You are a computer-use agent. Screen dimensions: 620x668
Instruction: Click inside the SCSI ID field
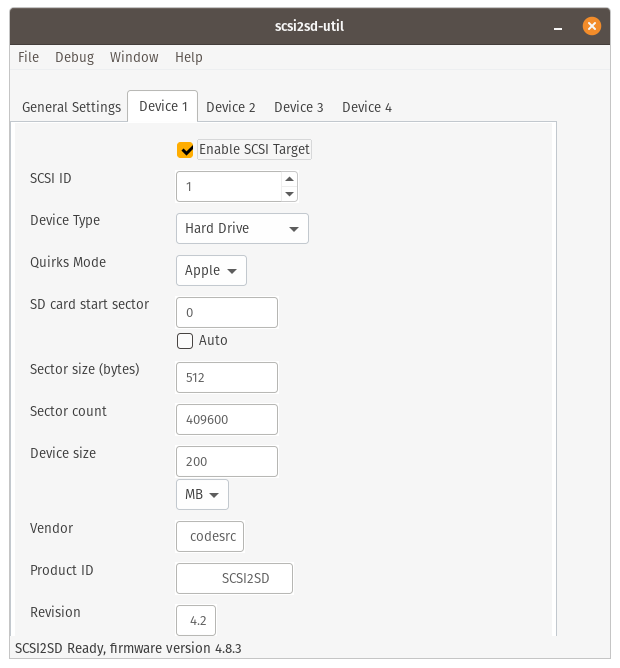click(x=229, y=187)
